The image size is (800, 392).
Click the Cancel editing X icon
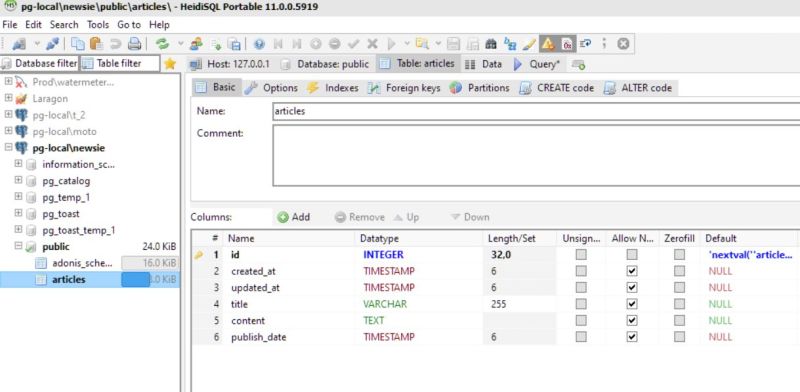tap(372, 44)
